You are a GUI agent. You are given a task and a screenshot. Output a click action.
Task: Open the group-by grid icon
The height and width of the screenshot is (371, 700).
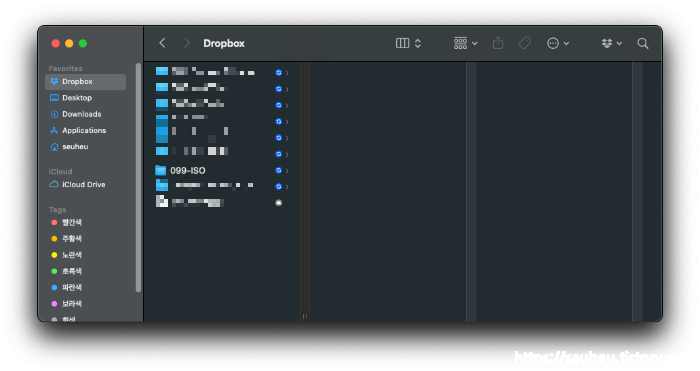(x=460, y=43)
